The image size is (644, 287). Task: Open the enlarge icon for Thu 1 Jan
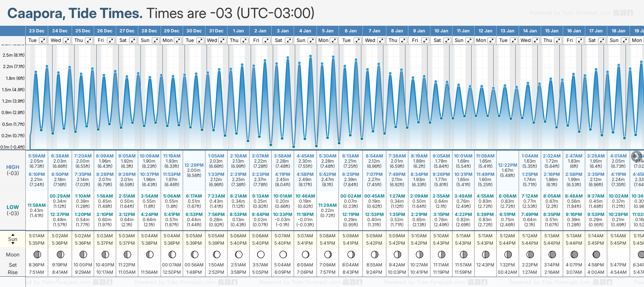click(x=244, y=40)
